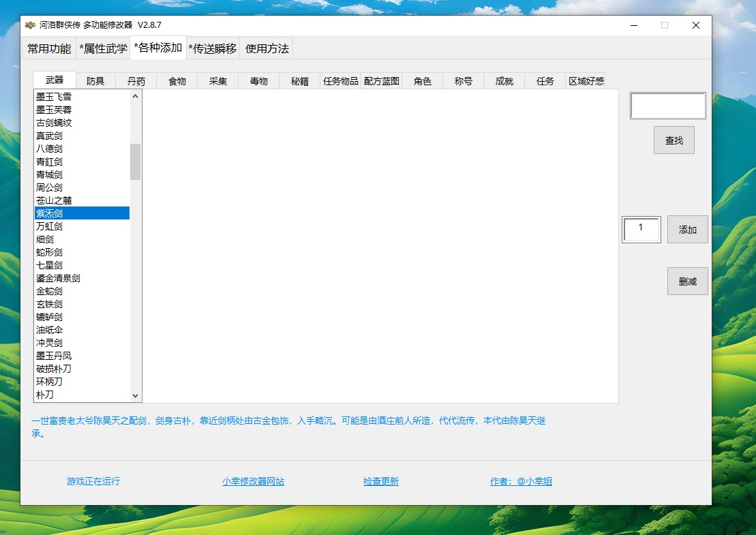The image size is (756, 535).
Task: Switch to the 防具 category tab
Action: [95, 81]
